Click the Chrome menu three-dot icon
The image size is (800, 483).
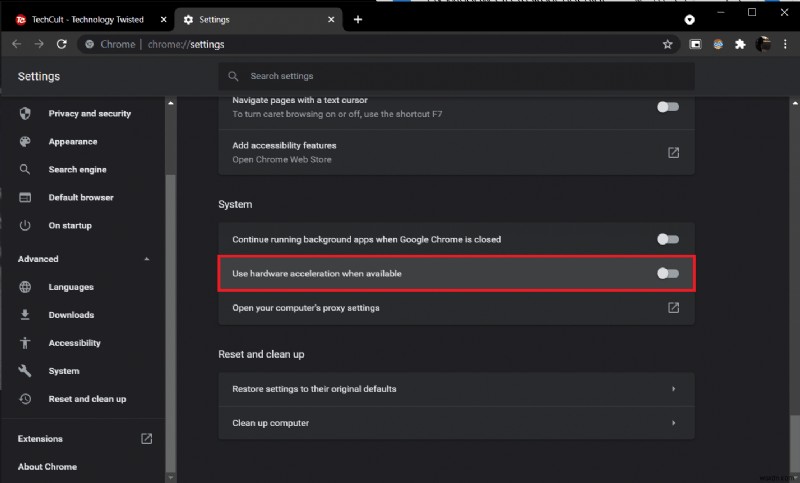(x=785, y=44)
